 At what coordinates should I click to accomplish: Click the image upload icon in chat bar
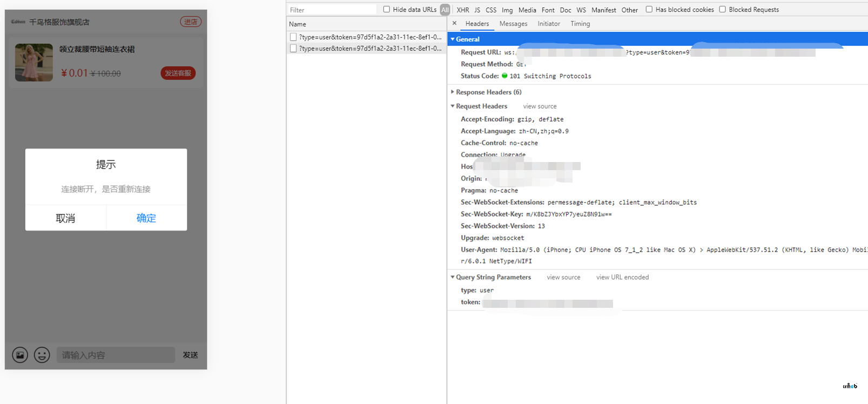click(x=20, y=355)
